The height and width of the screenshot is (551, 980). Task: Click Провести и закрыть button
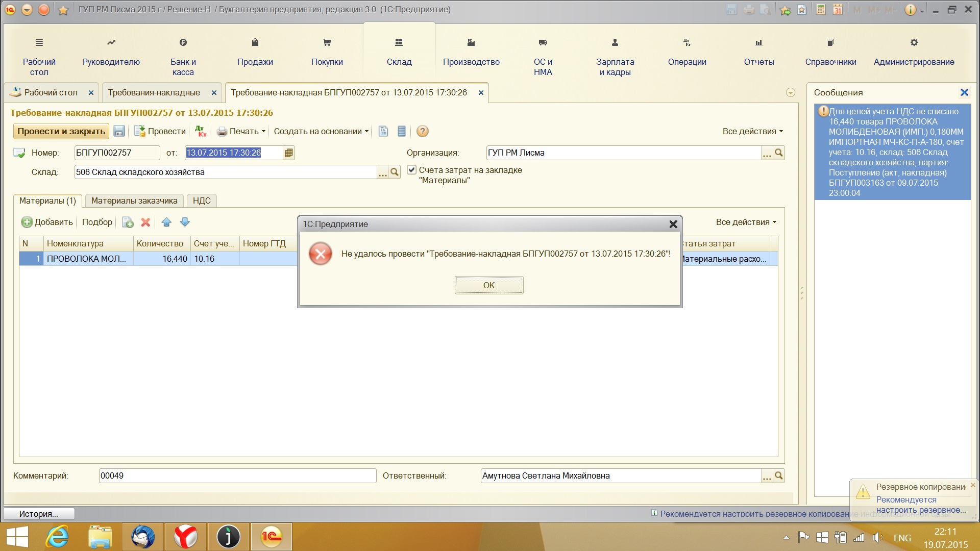pyautogui.click(x=61, y=131)
